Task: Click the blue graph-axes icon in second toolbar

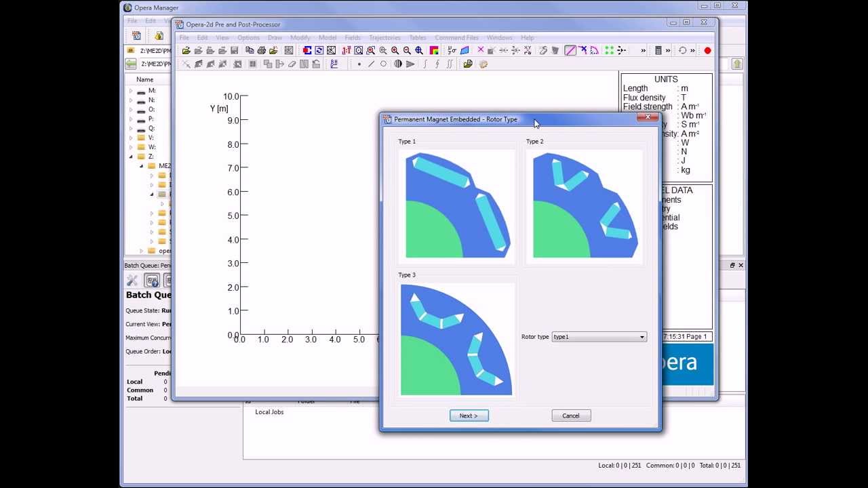Action: 334,64
